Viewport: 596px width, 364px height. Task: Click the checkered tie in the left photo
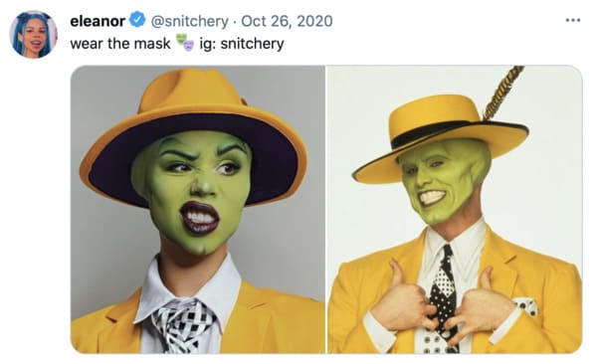(185, 325)
